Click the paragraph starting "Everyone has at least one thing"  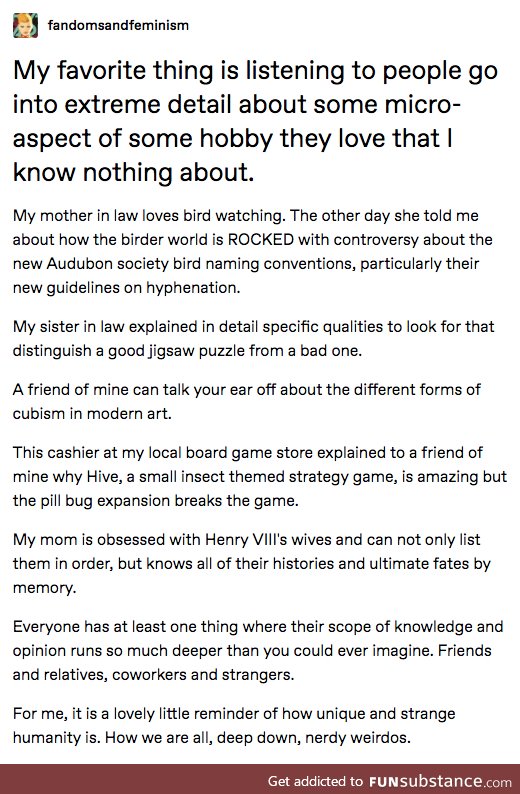tap(258, 651)
